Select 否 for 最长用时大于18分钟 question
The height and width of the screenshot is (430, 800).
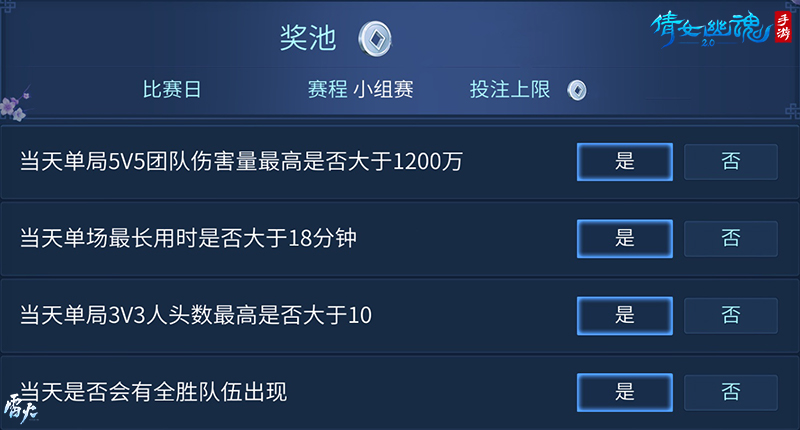(x=730, y=239)
